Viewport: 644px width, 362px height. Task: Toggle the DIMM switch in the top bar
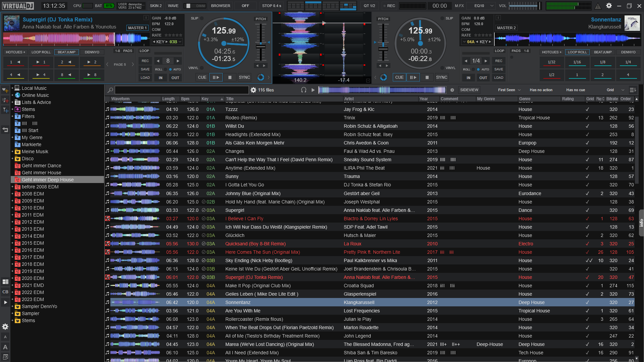coord(195,6)
